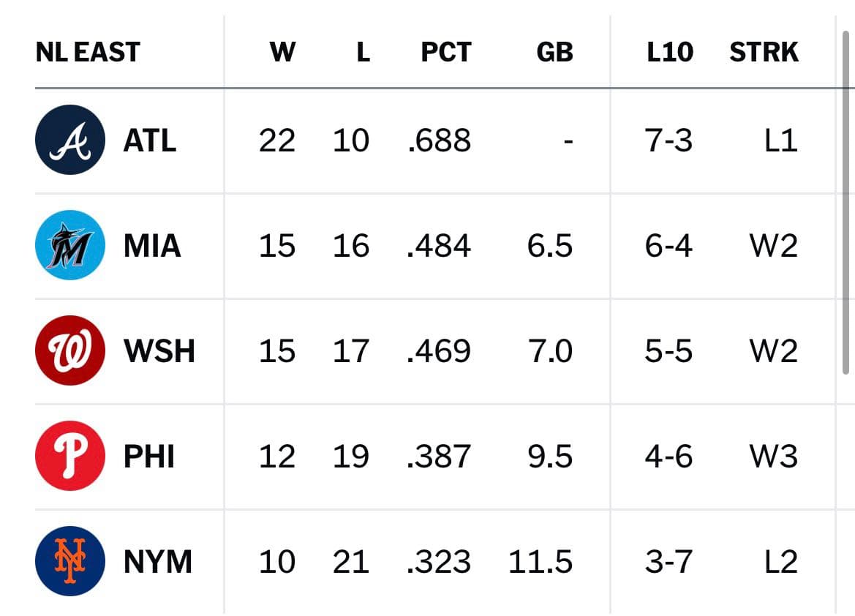Sort standings by L10 column header
Image resolution: width=855 pixels, height=616 pixels.
tap(670, 53)
